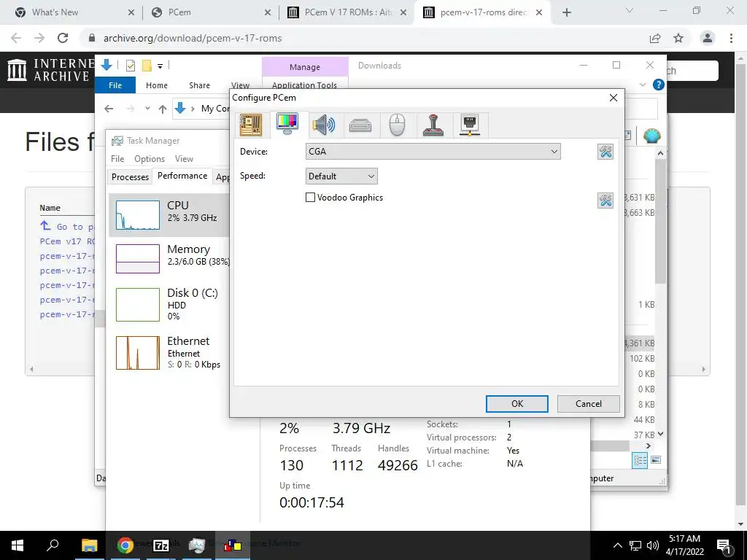Share this page icon in Chrome
747x560 pixels.
pyautogui.click(x=655, y=38)
